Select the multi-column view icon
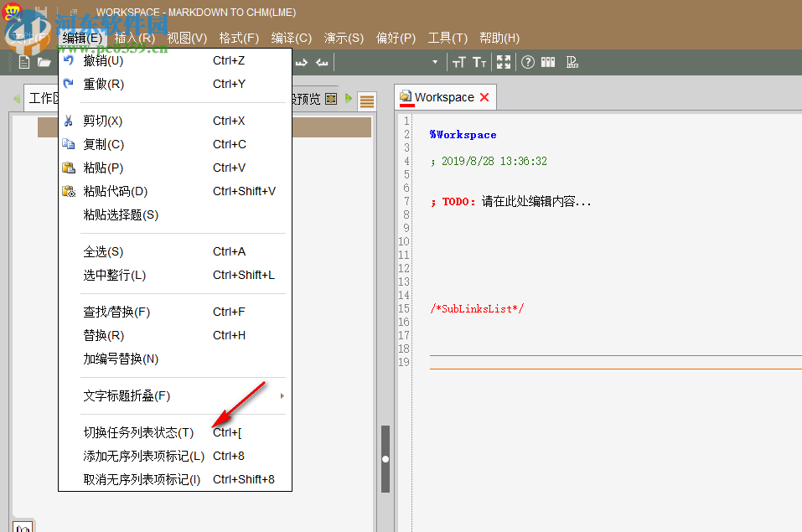802x532 pixels. click(547, 61)
